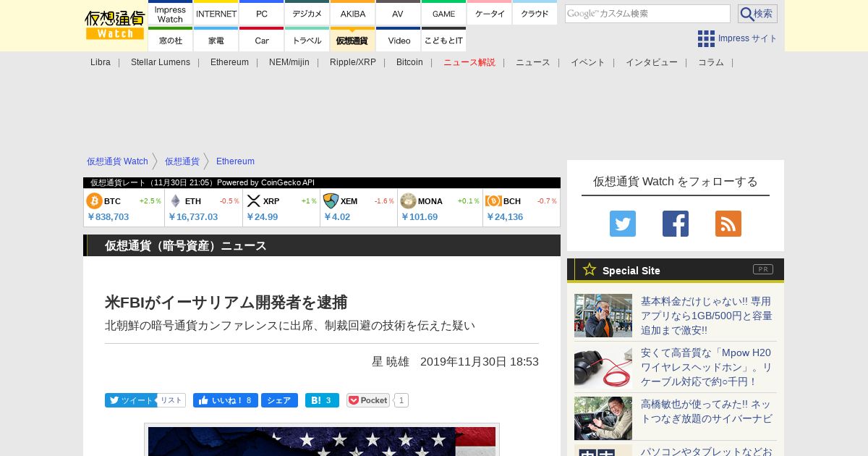Open the 家電 tab
Image resolution: width=868 pixels, height=456 pixels.
click(x=216, y=40)
